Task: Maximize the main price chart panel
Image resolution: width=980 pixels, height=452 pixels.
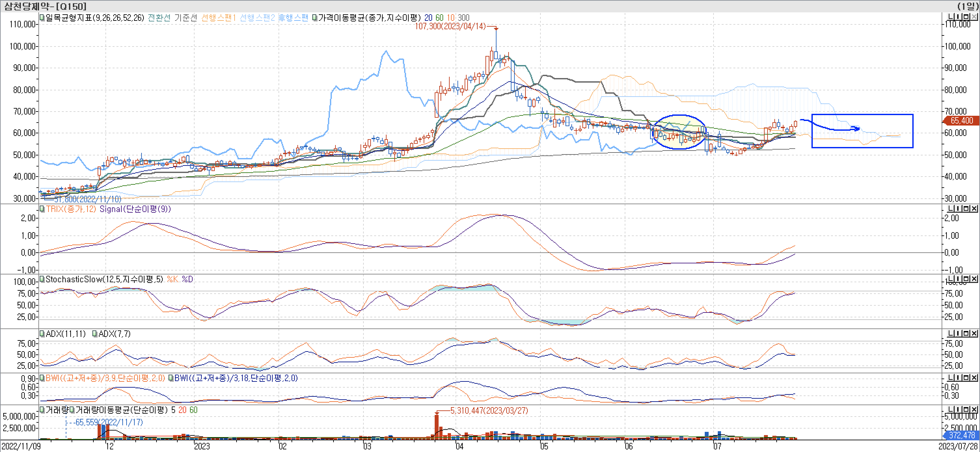Action: pyautogui.click(x=966, y=17)
